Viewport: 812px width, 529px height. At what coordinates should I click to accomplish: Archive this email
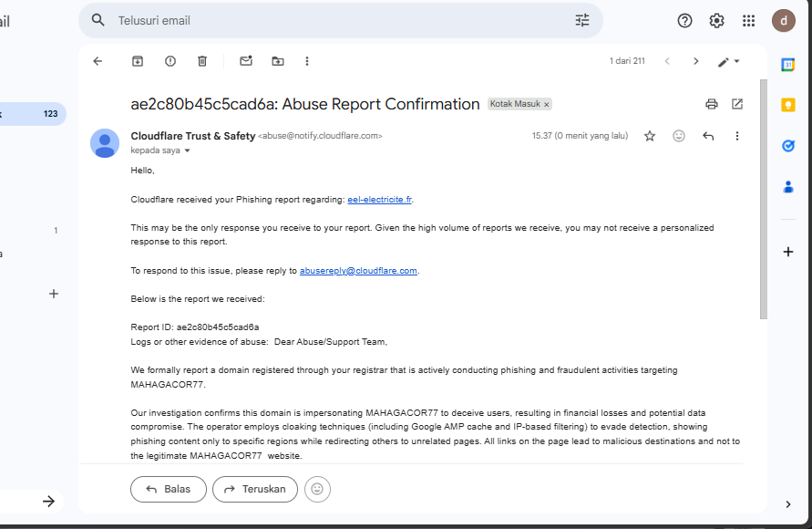pos(138,61)
